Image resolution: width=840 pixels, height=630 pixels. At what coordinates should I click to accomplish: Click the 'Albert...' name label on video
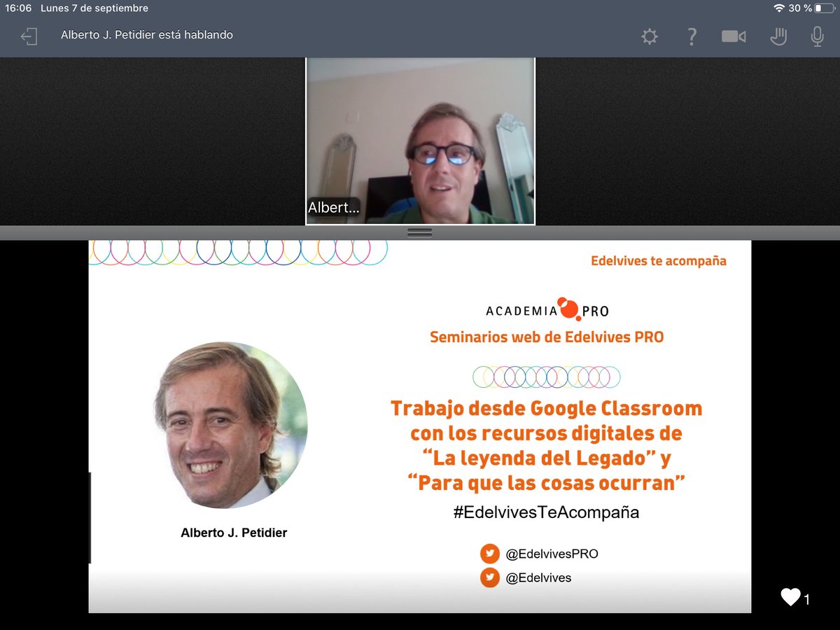pyautogui.click(x=333, y=207)
